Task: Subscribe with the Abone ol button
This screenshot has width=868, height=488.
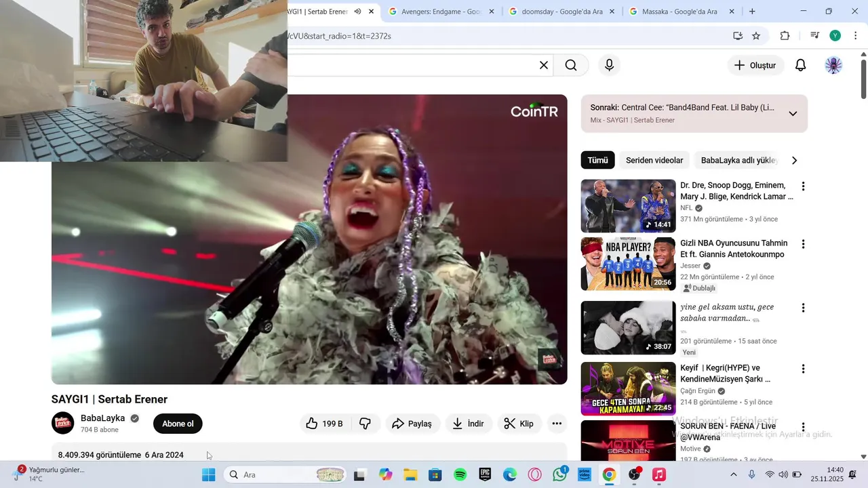Action: point(178,424)
